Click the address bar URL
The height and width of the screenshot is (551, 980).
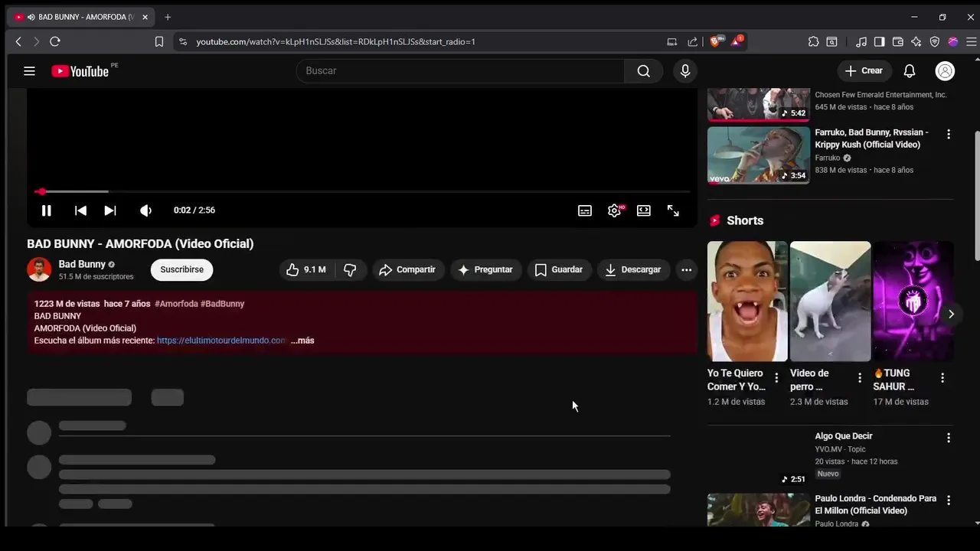(x=335, y=41)
